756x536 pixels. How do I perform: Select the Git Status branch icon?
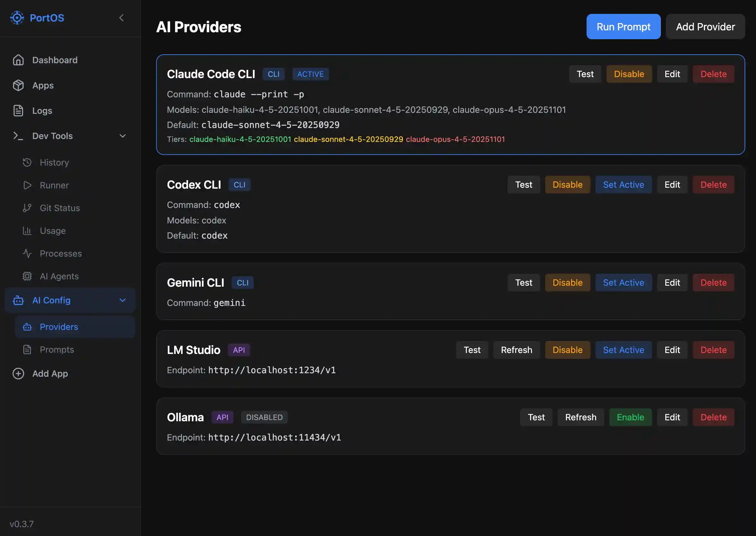point(28,208)
